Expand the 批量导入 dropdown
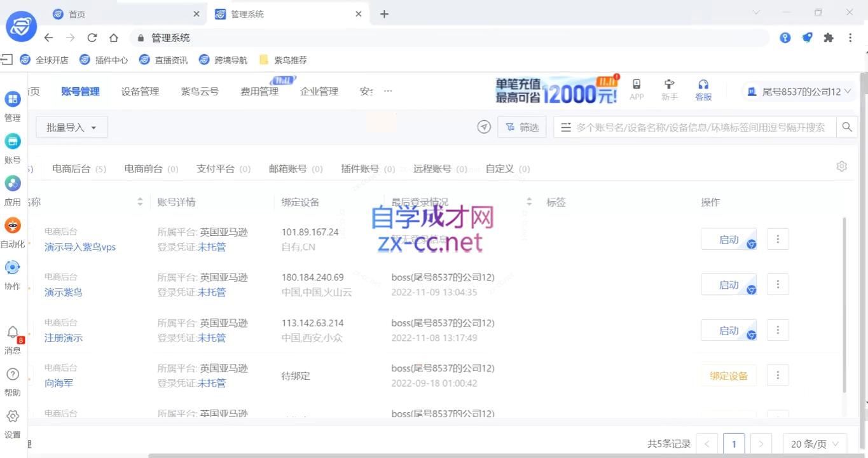This screenshot has width=868, height=458. coord(72,127)
